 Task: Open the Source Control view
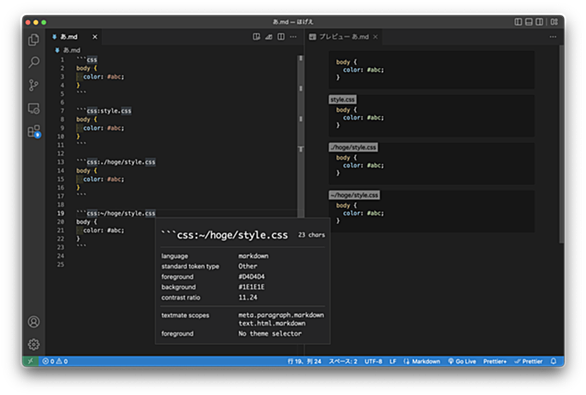[x=34, y=85]
